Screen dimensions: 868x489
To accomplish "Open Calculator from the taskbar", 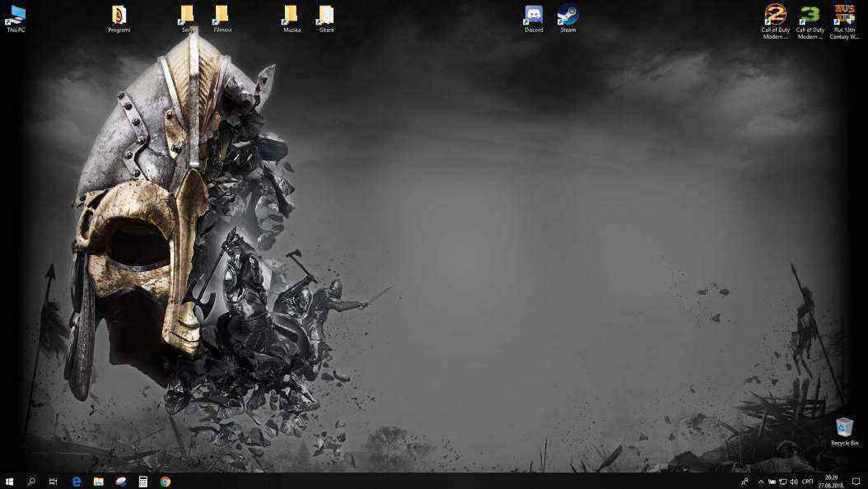I will tap(142, 482).
